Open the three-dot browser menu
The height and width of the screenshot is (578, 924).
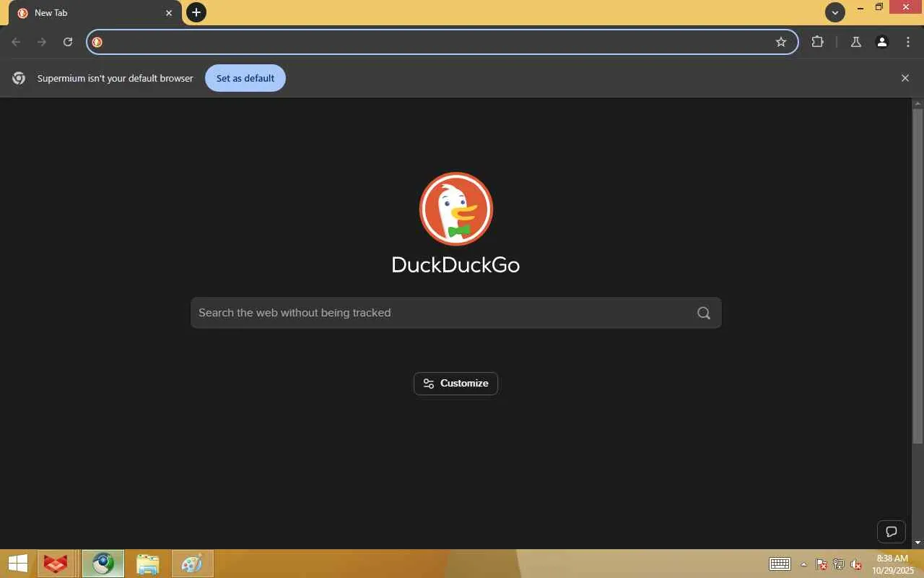coord(908,42)
